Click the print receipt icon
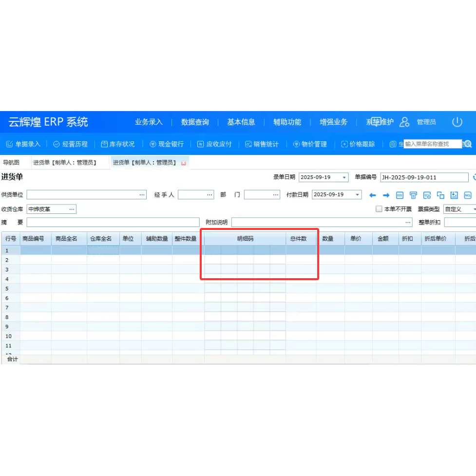 click(413, 195)
